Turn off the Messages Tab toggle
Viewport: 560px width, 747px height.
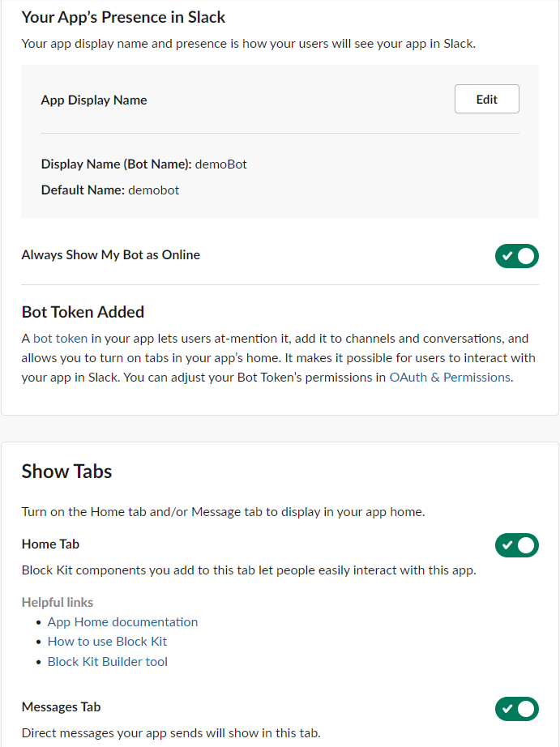(x=516, y=709)
